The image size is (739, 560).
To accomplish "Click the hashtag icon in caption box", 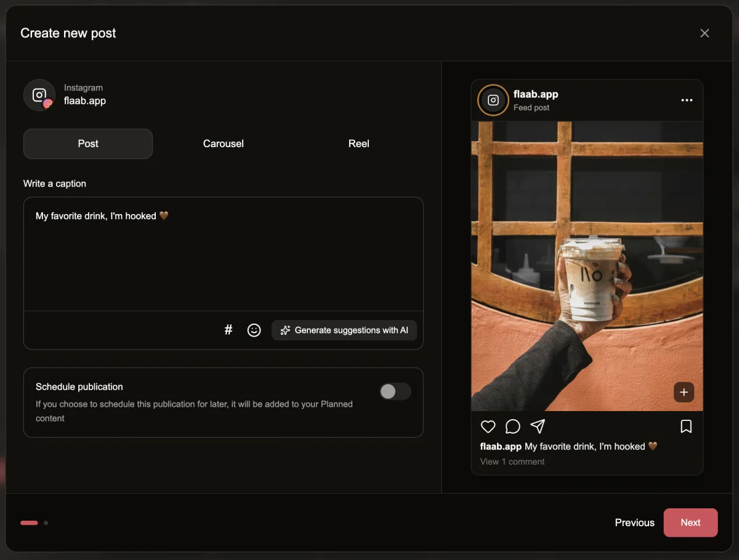I will point(228,330).
